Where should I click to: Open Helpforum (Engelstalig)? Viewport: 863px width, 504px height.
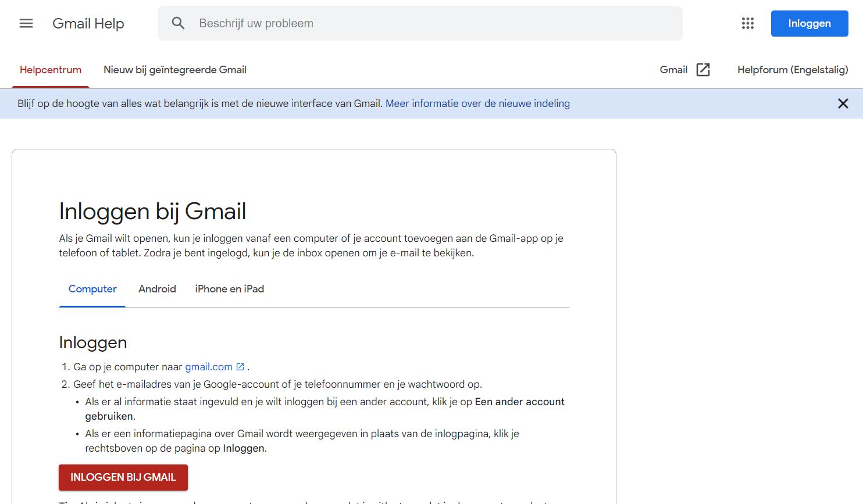click(792, 69)
